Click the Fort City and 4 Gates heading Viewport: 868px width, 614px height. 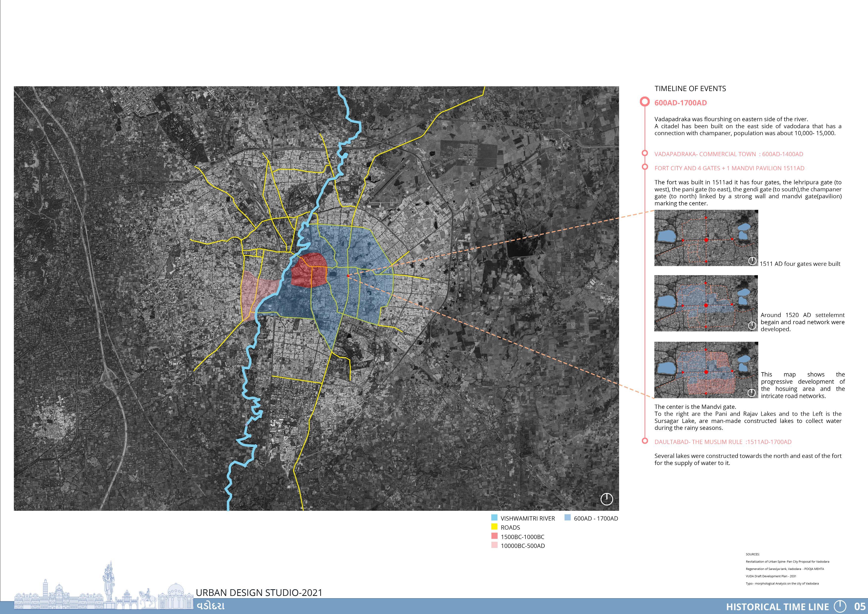(729, 168)
